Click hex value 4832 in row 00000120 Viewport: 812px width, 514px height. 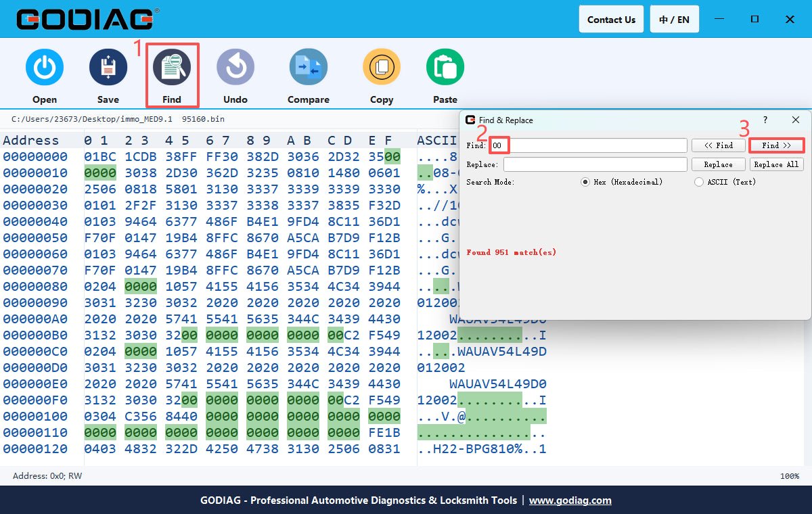click(141, 449)
